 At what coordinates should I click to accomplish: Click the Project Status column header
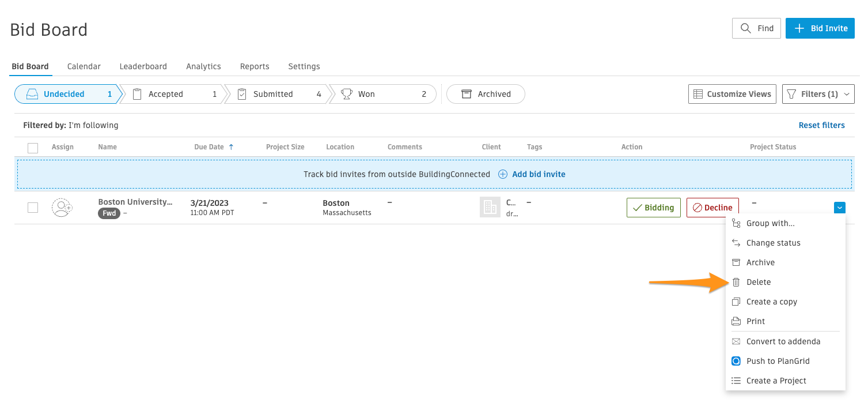(773, 147)
